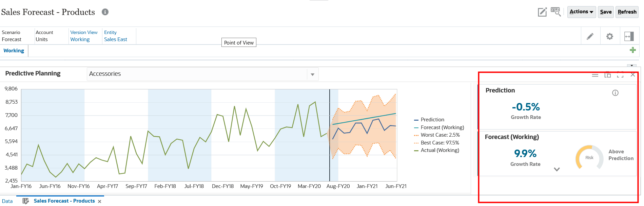Image resolution: width=644 pixels, height=206 pixels.
Task: Click the information icon next to Prediction heading
Action: pos(615,92)
